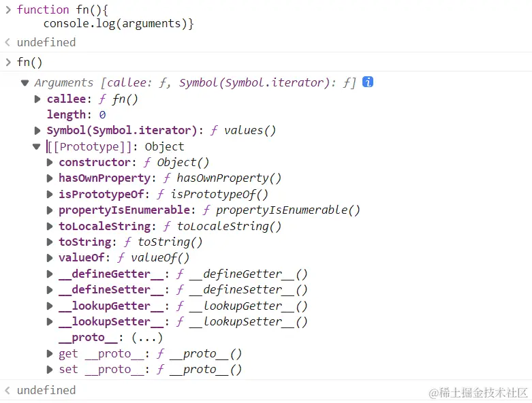Expand the isPrototypeOf function entry
Screen dimensions: 532x403
50,194
